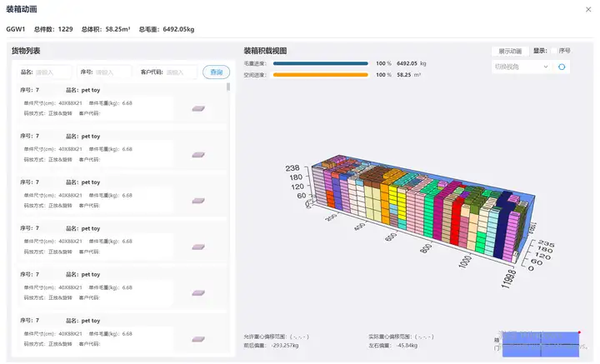
Task: Click the last visible pet toy box icon
Action: pyautogui.click(x=198, y=339)
